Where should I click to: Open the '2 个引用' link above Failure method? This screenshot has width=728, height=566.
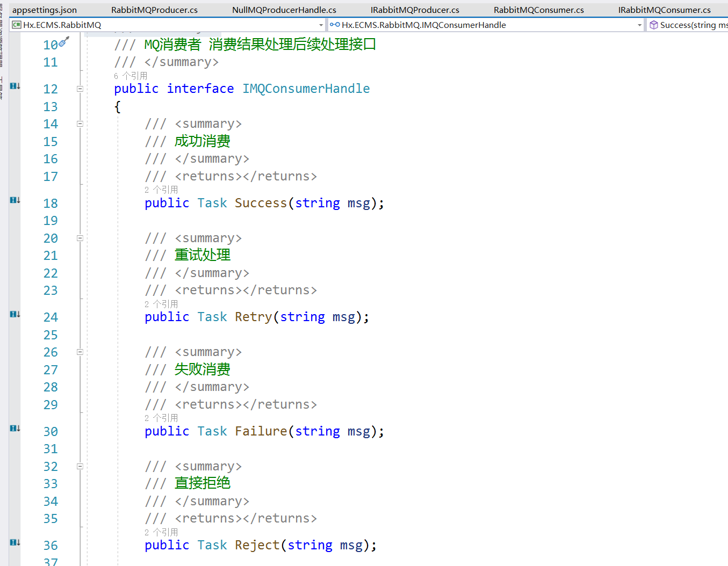point(161,418)
